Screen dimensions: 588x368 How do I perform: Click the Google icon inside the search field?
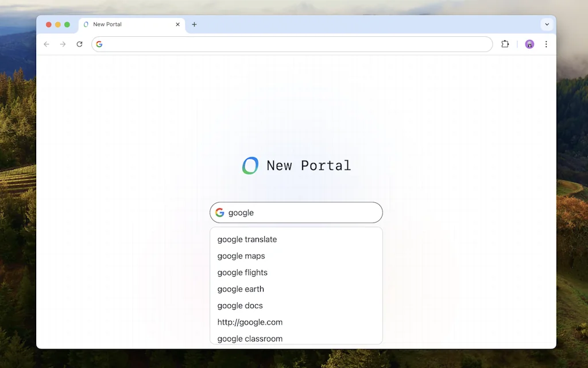220,212
